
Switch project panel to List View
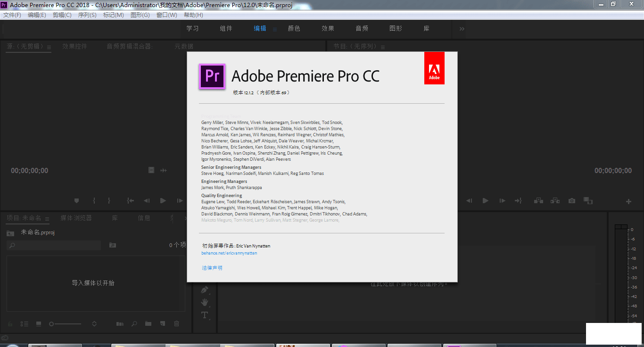pyautogui.click(x=25, y=324)
